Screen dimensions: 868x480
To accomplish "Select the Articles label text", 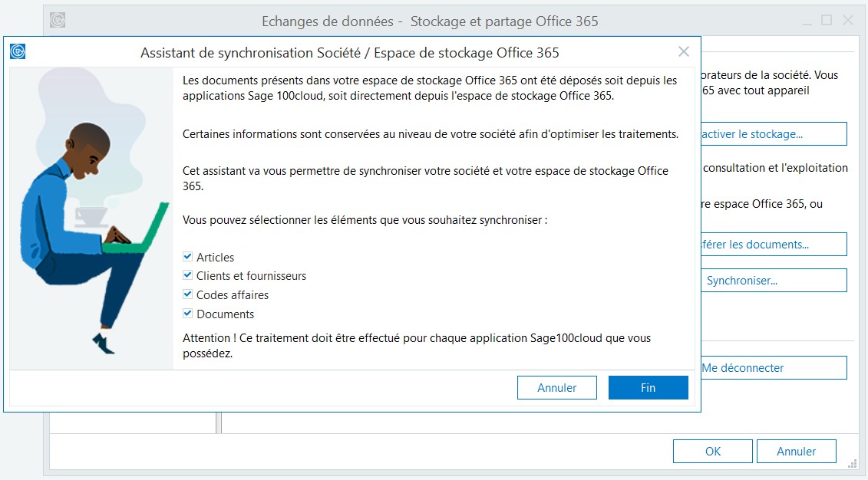I will pyautogui.click(x=216, y=257).
